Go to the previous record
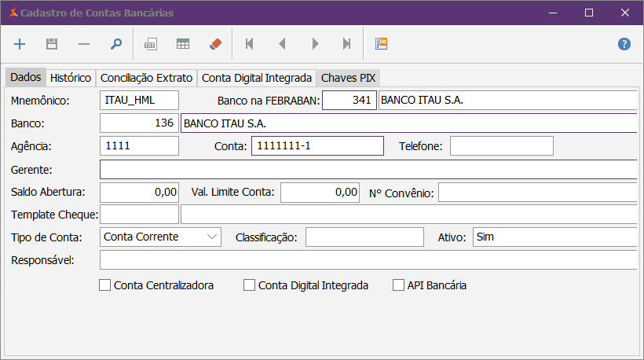This screenshot has width=644, height=360. pyautogui.click(x=282, y=44)
